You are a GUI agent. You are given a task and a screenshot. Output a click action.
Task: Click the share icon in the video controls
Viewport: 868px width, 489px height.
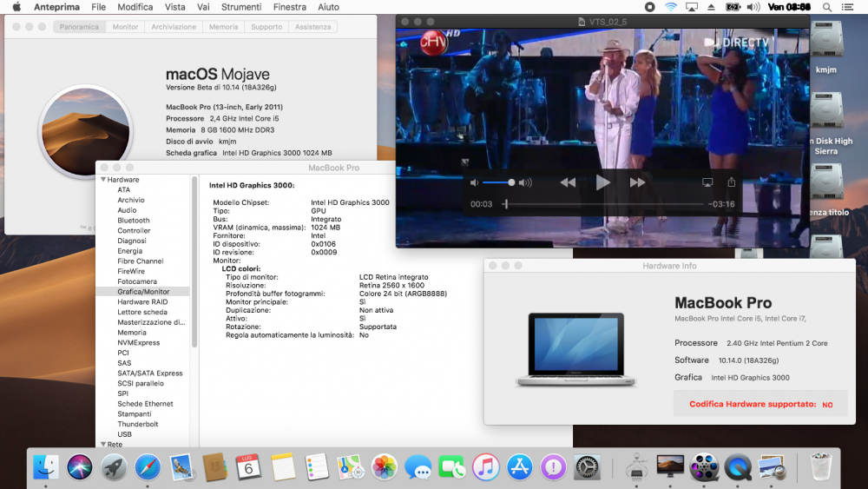point(731,182)
